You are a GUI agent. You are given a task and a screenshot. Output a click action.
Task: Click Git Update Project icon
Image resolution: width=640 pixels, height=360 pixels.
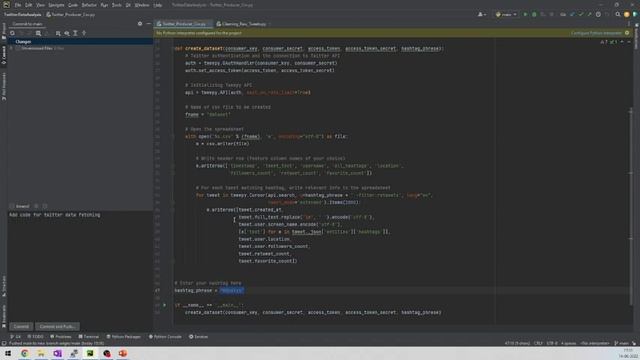(572, 15)
